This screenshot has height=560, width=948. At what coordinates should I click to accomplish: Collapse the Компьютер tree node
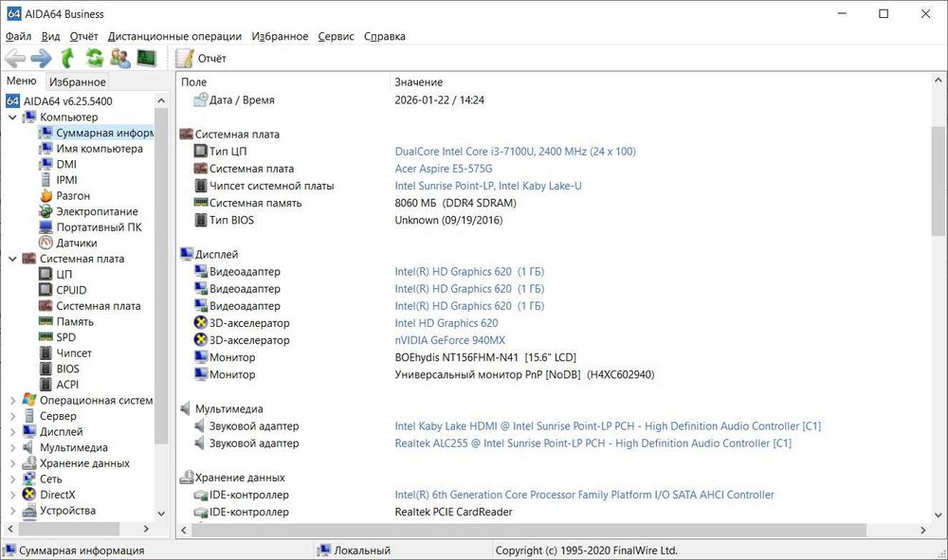12,117
